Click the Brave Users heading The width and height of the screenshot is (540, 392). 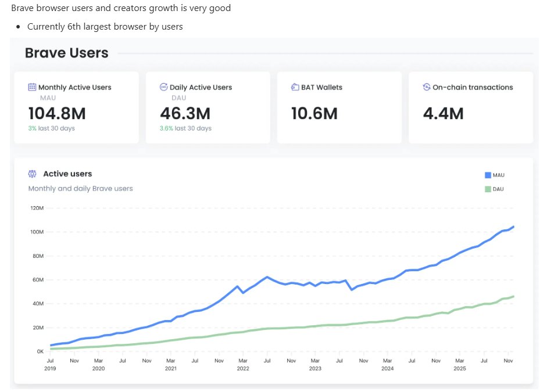click(66, 53)
